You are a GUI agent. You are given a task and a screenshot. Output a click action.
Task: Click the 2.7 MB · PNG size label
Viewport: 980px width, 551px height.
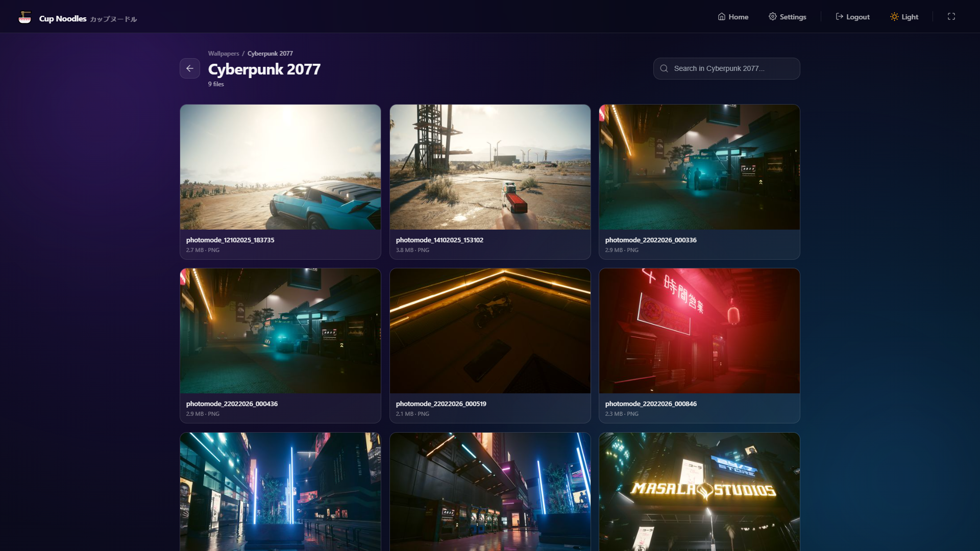(x=203, y=250)
